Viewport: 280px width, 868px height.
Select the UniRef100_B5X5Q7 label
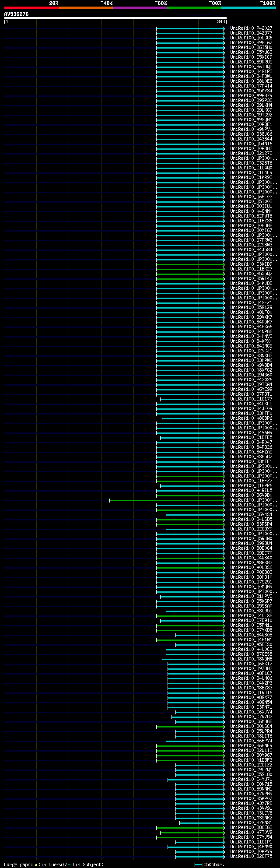251,274
